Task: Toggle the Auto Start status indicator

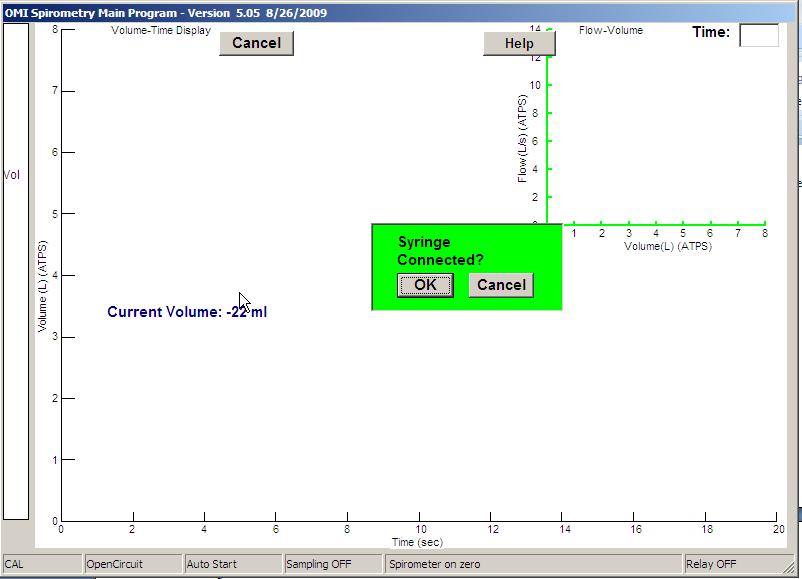Action: 232,564
